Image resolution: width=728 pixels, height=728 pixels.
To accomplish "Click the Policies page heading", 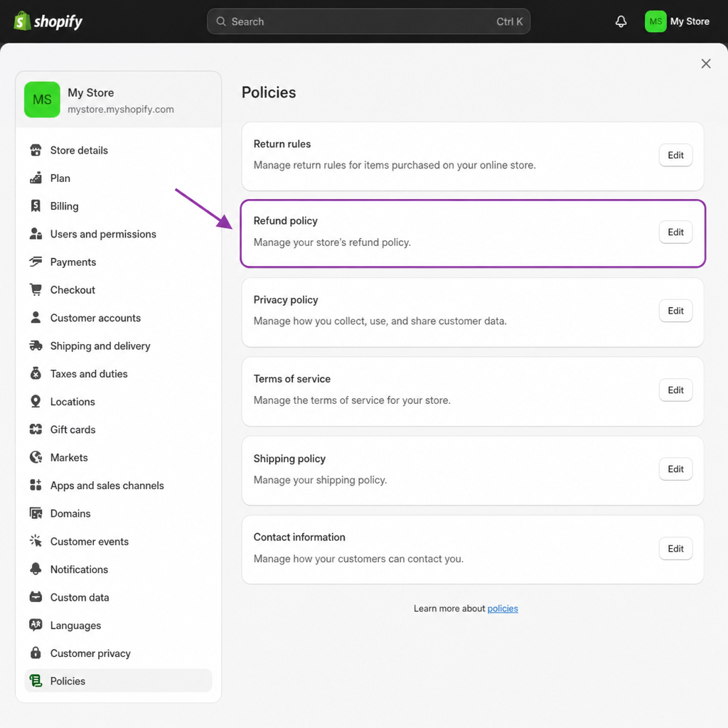I will point(268,92).
